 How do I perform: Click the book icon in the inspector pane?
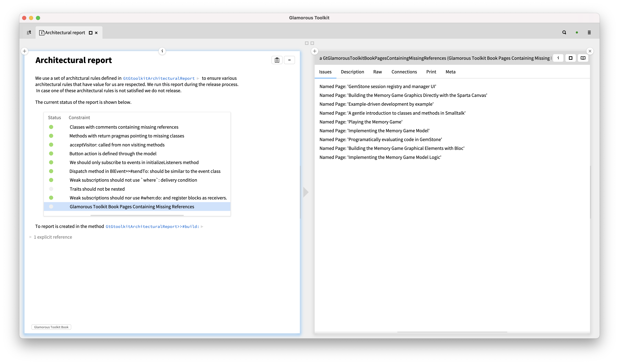(583, 58)
